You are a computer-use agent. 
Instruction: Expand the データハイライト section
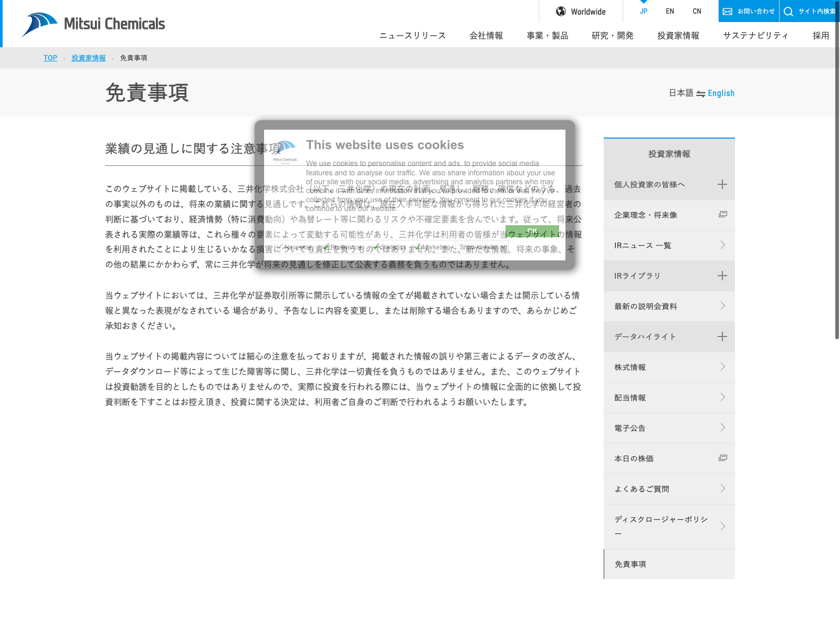coord(722,337)
